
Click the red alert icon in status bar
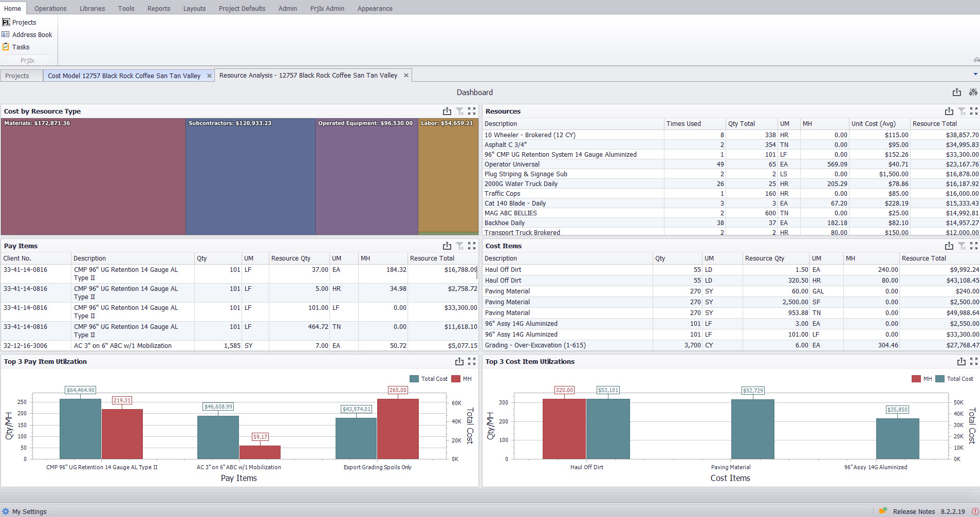[975, 511]
